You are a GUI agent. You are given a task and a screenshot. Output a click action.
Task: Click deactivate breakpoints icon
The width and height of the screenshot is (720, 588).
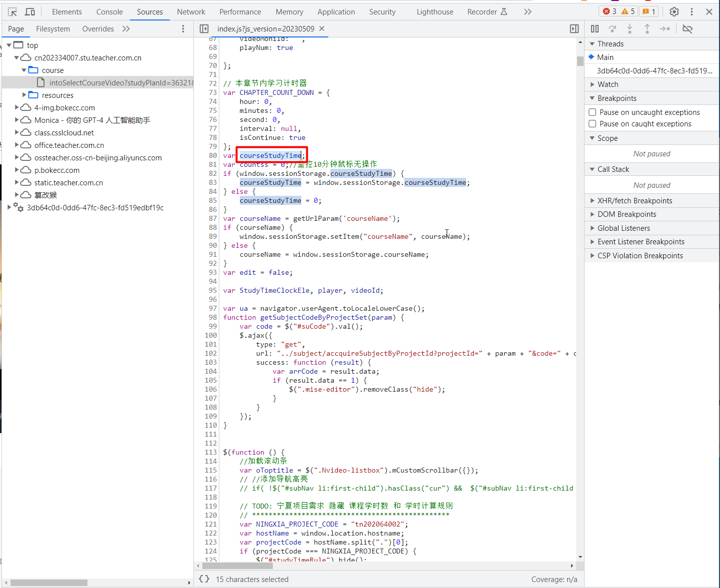(688, 29)
